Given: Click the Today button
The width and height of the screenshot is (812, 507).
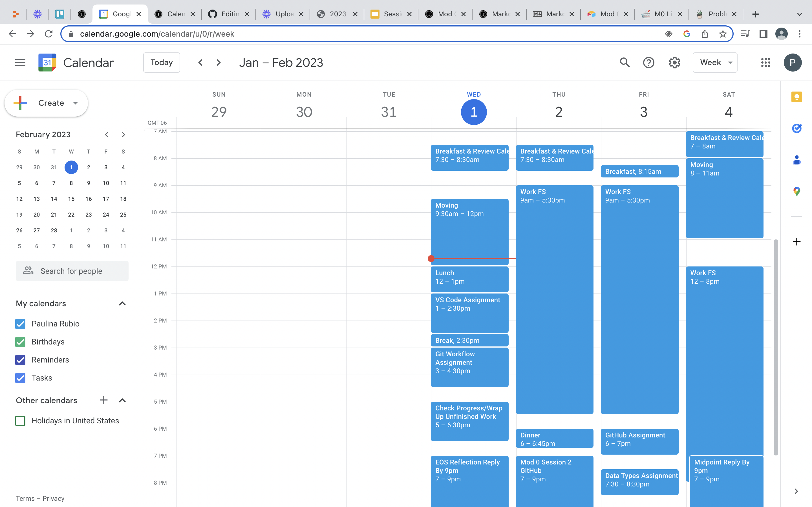Looking at the screenshot, I should point(161,62).
